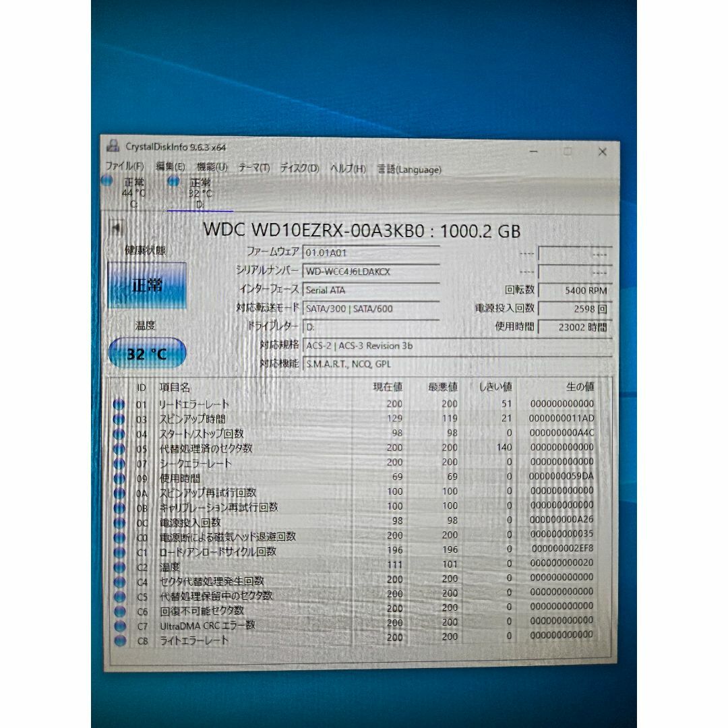Open the ヘルプ(H) menu
The width and height of the screenshot is (728, 728).
click(348, 169)
